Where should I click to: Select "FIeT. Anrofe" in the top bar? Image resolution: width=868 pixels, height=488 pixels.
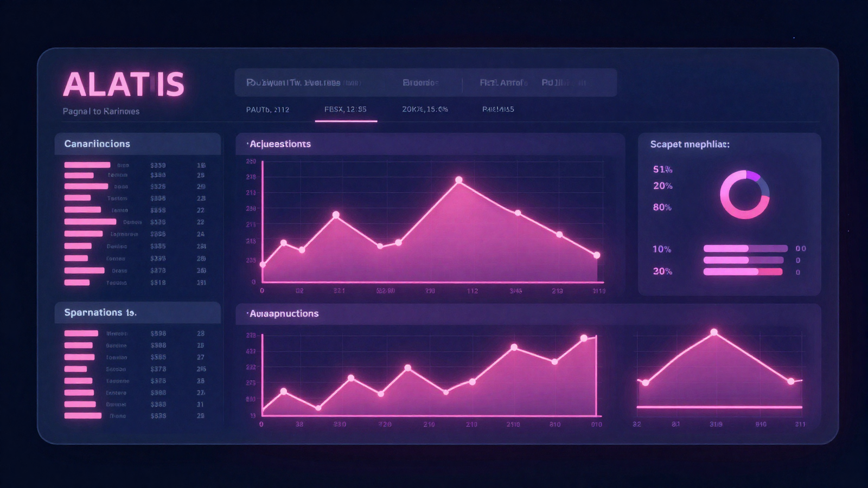point(503,83)
